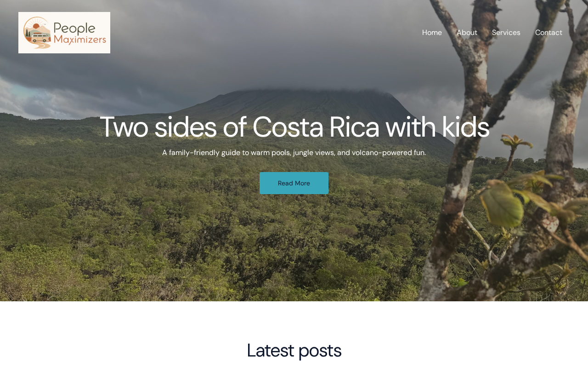Go to the About page

click(x=467, y=33)
